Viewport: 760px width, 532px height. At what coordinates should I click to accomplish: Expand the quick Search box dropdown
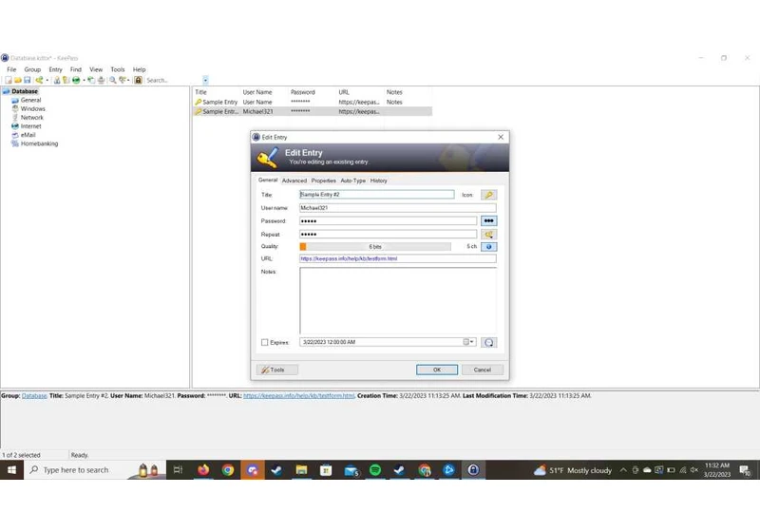(205, 81)
